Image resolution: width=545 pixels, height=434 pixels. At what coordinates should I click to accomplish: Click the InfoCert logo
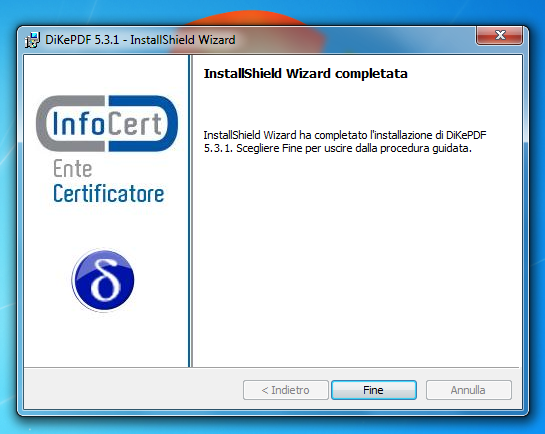[x=107, y=123]
